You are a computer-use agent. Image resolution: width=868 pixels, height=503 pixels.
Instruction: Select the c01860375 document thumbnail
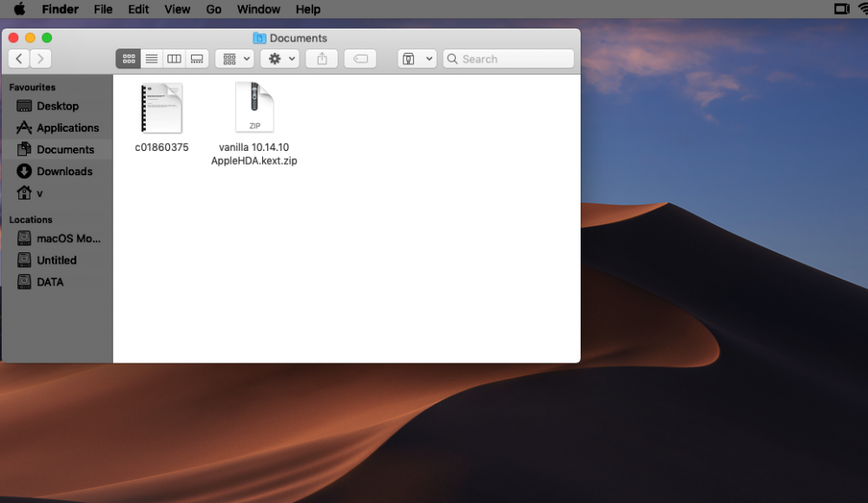point(161,108)
